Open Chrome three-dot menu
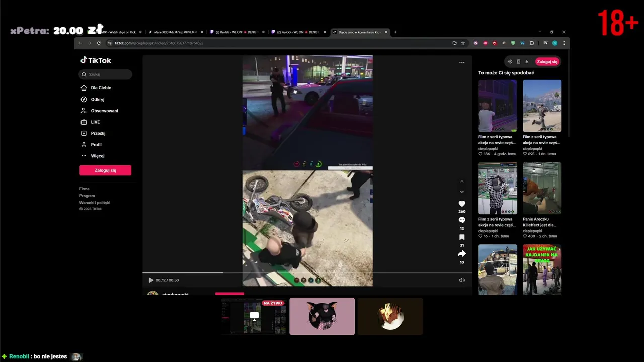This screenshot has height=362, width=644. 564,43
